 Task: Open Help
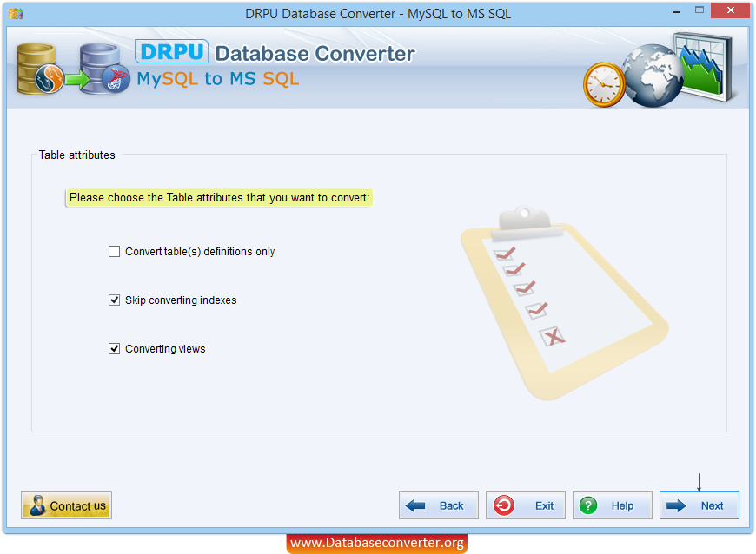pos(612,505)
